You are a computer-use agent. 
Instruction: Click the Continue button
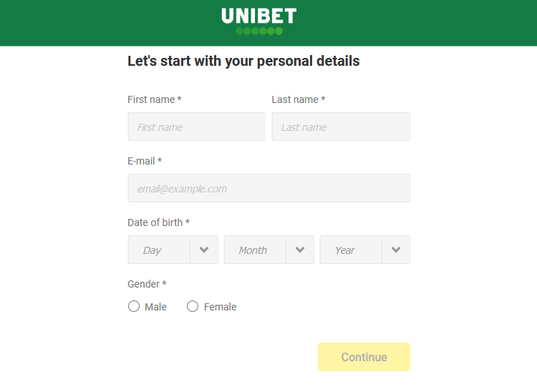click(x=364, y=357)
